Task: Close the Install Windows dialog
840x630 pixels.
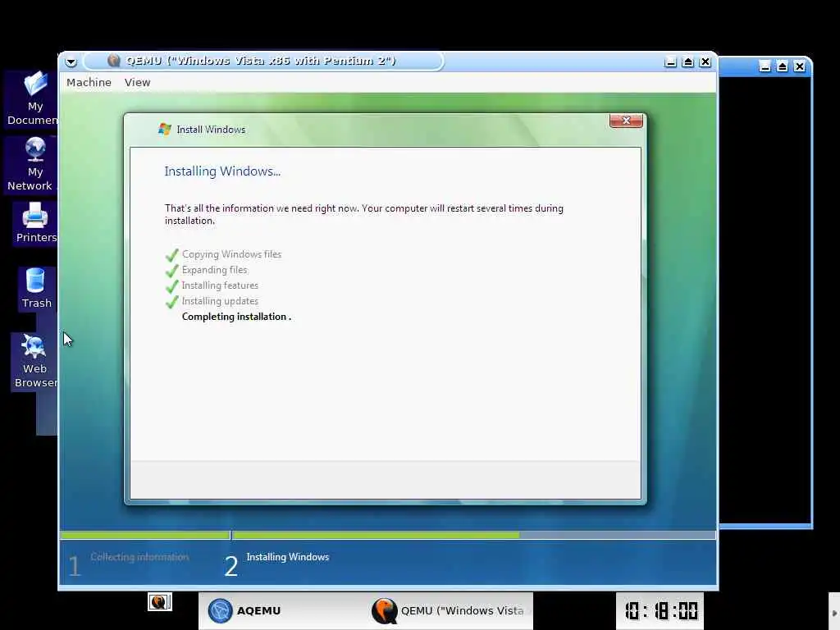Action: [x=626, y=121]
